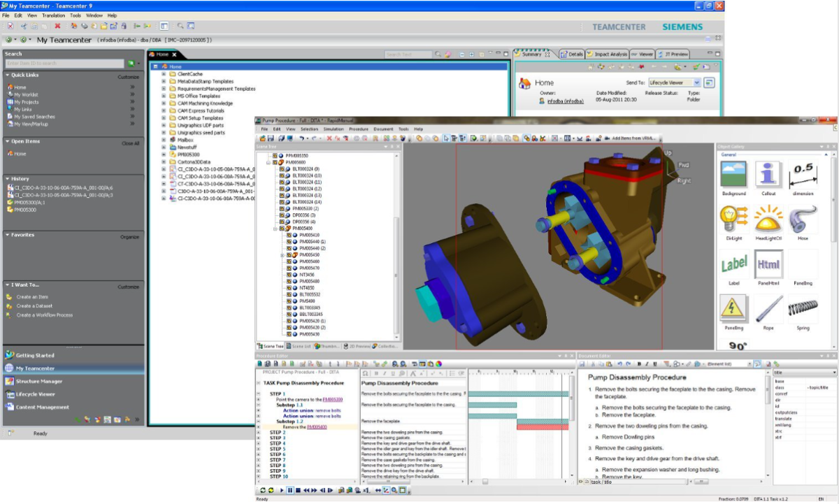Open the Procedure menu in RapidManual
The width and height of the screenshot is (839, 504).
(359, 129)
